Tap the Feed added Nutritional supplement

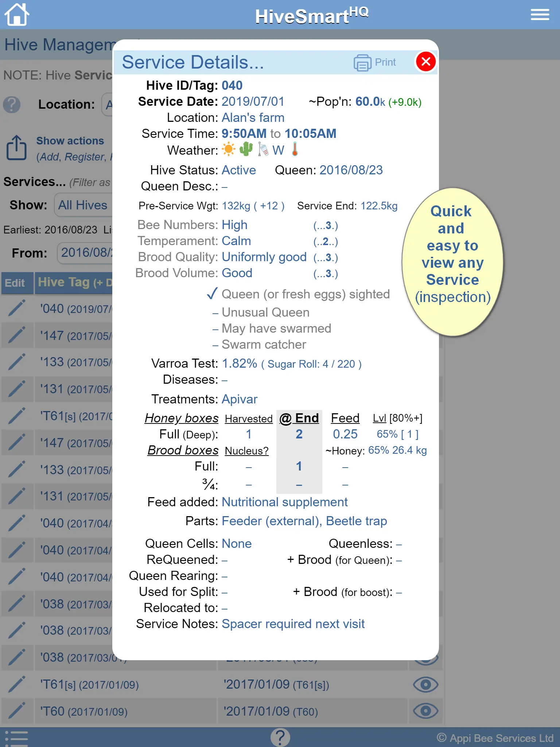coord(285,502)
